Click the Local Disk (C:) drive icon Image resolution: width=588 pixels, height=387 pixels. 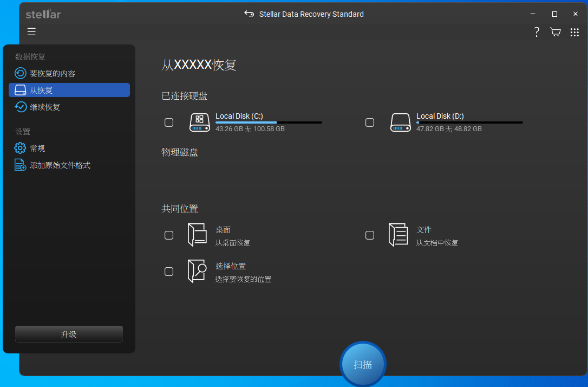199,122
